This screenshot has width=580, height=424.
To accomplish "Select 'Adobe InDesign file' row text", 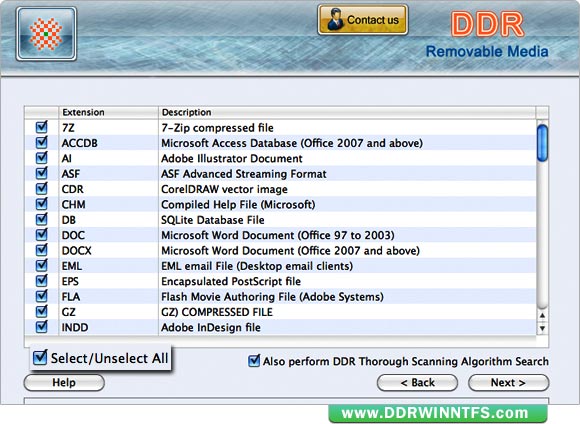I will [211, 327].
